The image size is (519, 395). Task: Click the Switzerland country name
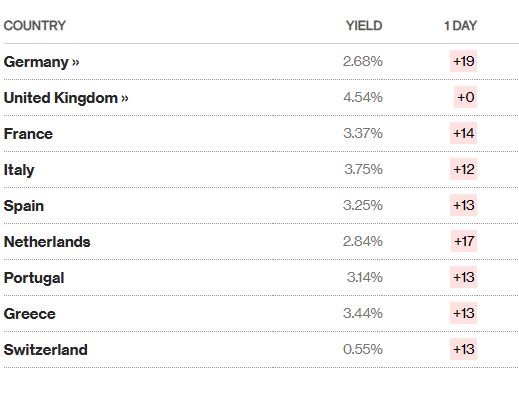coord(46,350)
